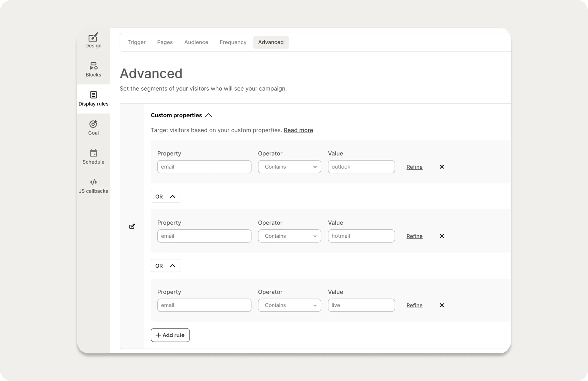This screenshot has width=588, height=381.
Task: Click Refine on the hotmail rule
Action: (x=414, y=236)
